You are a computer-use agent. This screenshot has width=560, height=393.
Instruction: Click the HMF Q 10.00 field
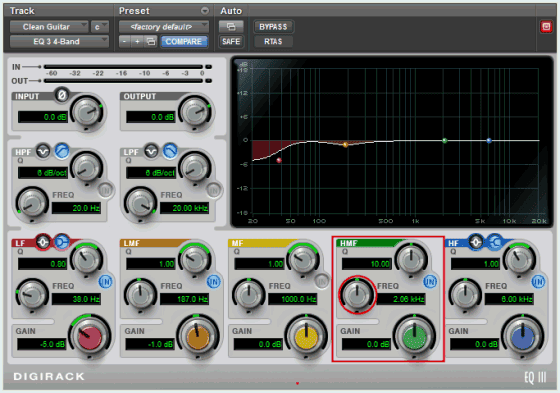367,264
